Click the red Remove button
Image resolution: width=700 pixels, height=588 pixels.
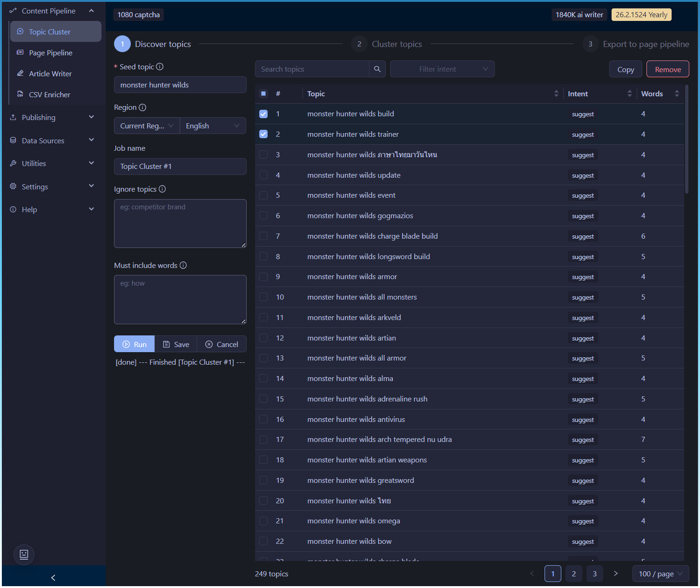[667, 69]
